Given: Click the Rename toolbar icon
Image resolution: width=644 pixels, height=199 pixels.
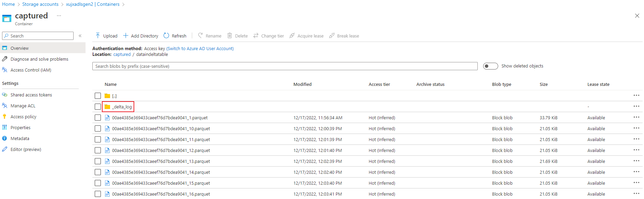Looking at the screenshot, I should 200,35.
